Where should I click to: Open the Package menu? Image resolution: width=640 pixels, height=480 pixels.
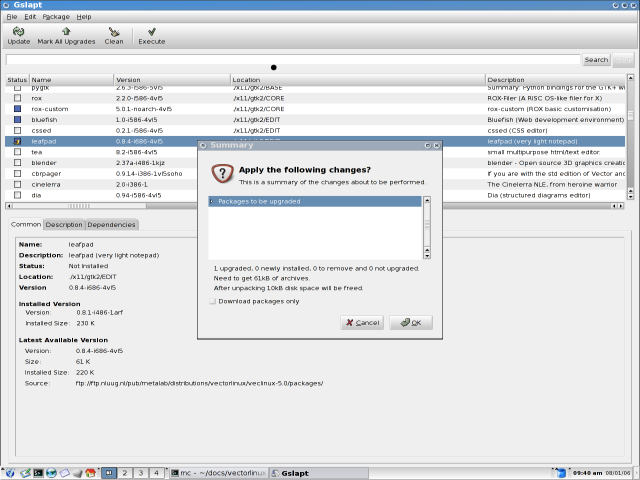pyautogui.click(x=56, y=17)
